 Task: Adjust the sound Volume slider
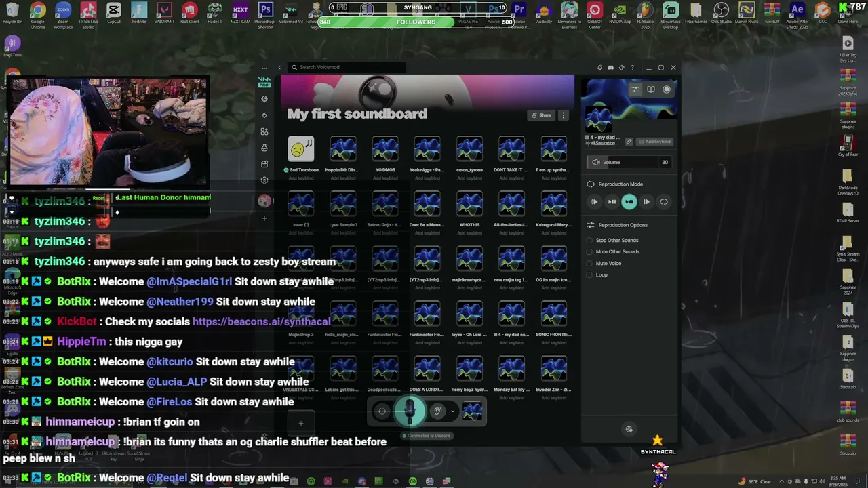pyautogui.click(x=629, y=162)
